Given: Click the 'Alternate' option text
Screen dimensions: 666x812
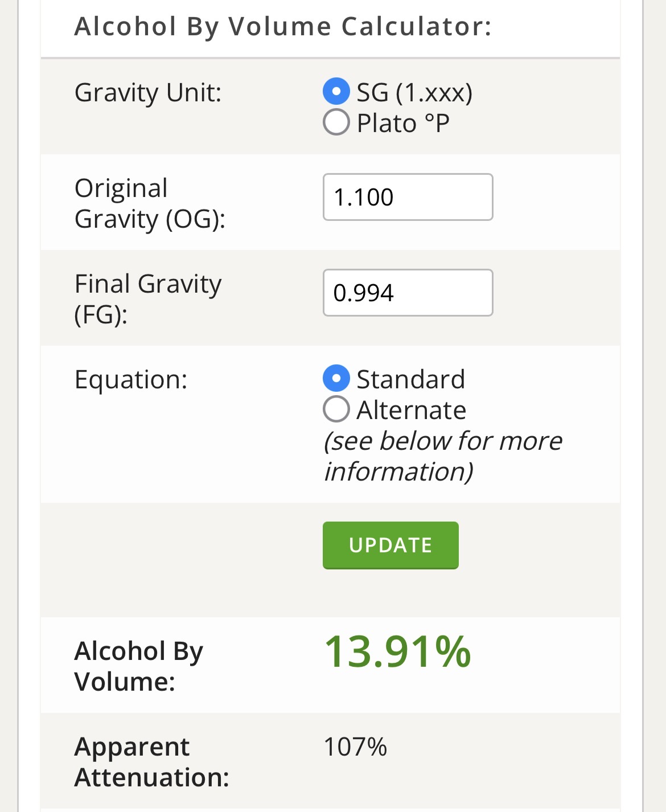Looking at the screenshot, I should [x=411, y=410].
